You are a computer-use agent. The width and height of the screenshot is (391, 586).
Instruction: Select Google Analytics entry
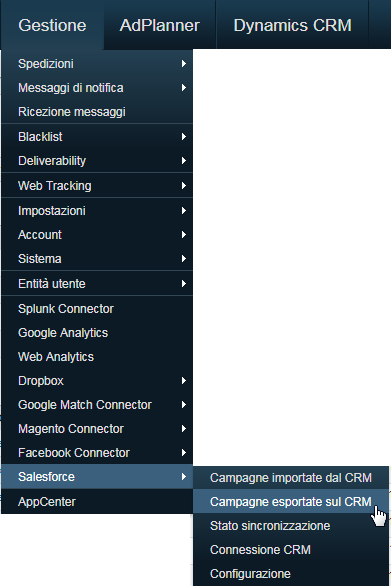click(x=97, y=333)
